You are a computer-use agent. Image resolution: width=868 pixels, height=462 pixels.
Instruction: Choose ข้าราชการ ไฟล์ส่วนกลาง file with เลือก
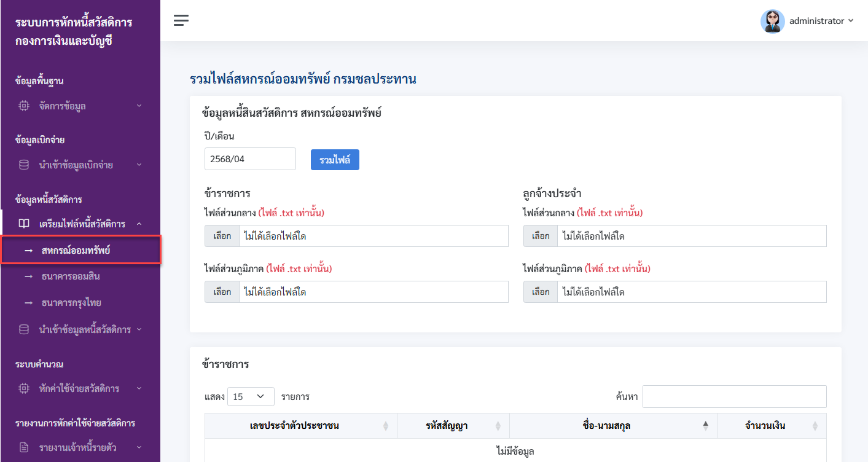[222, 236]
